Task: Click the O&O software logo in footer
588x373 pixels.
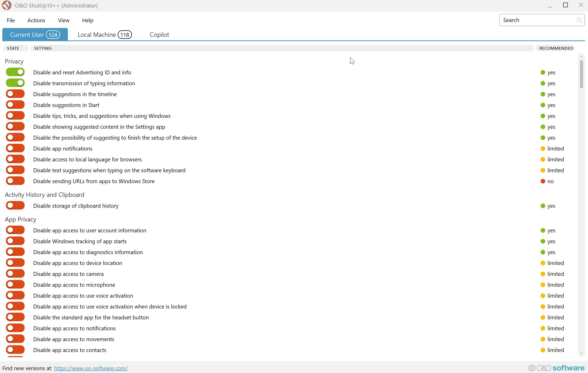Action: [x=556, y=368]
